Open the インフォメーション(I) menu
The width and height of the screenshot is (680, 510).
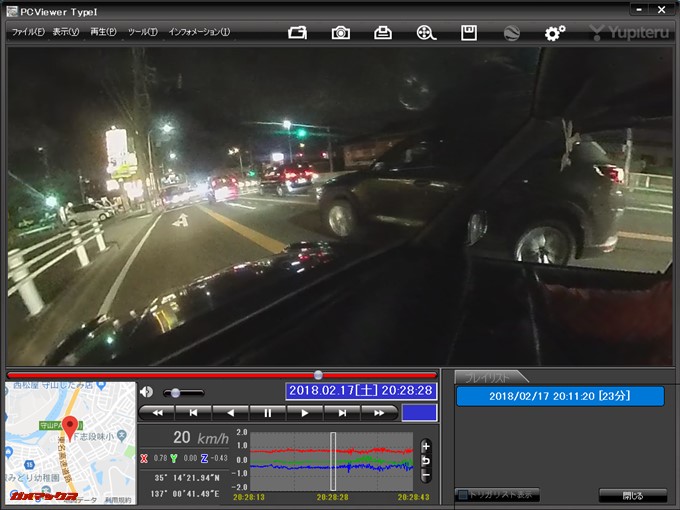coord(199,32)
